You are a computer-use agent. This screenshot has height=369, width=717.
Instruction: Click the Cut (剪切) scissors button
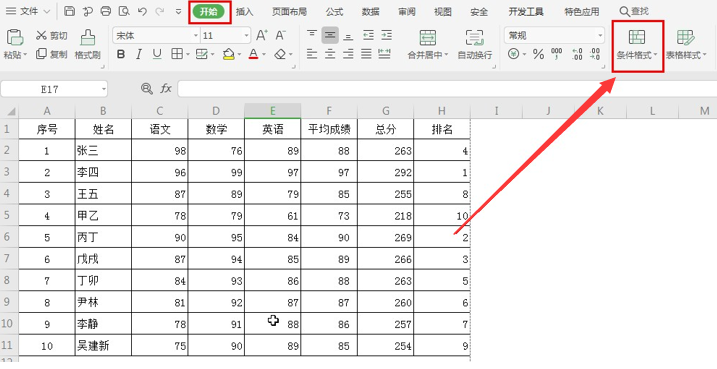pos(52,36)
